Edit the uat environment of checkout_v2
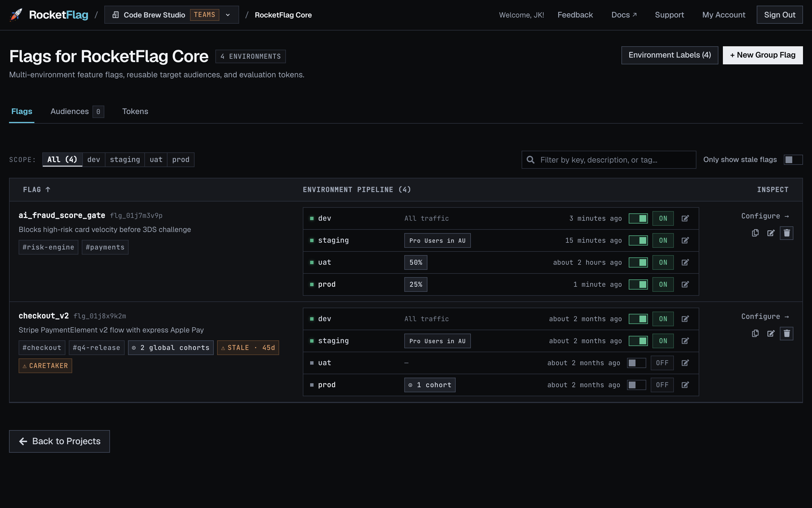The image size is (812, 508). (685, 363)
